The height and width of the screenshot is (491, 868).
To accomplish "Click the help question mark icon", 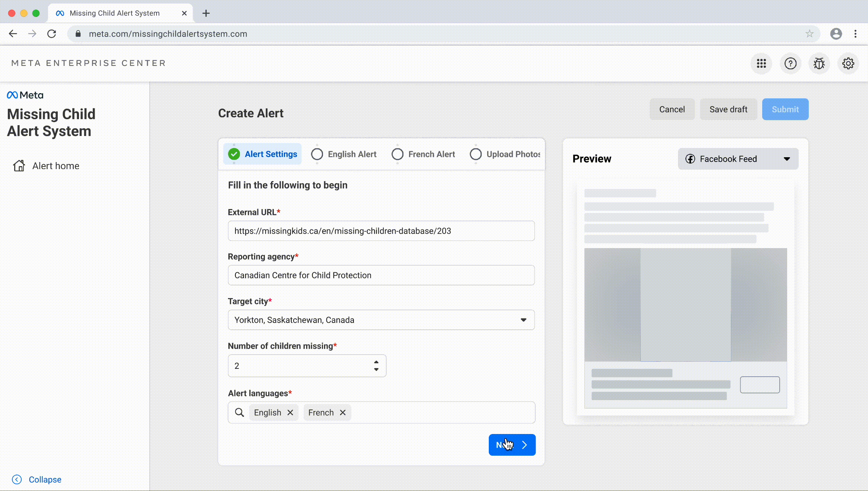I will [x=790, y=64].
